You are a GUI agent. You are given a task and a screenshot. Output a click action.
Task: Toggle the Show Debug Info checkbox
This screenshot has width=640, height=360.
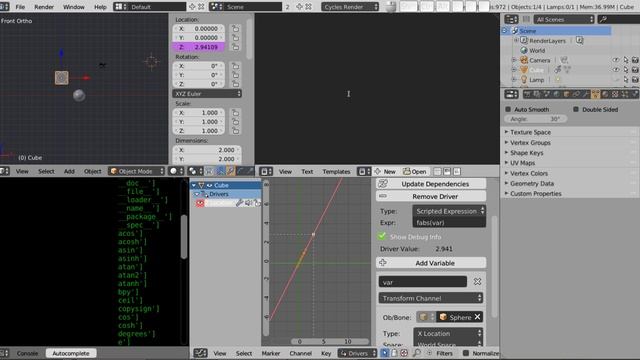pos(382,236)
